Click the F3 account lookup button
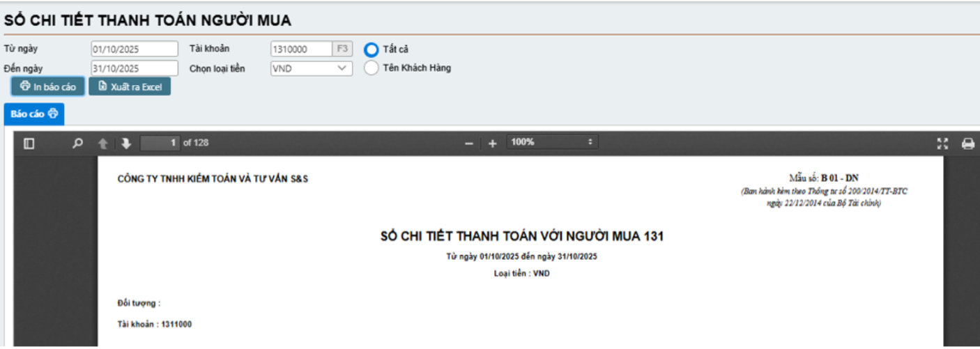 point(342,49)
